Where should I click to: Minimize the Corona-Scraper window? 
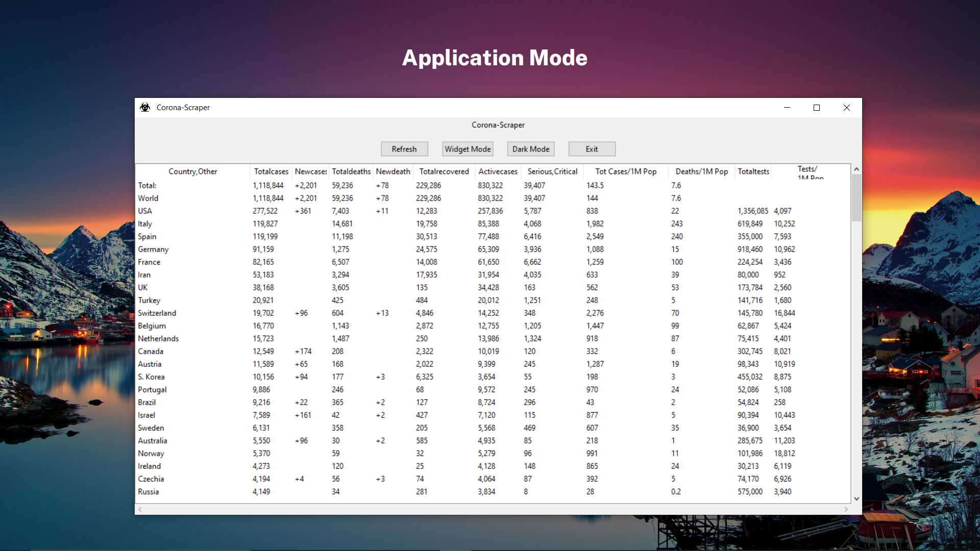[787, 108]
